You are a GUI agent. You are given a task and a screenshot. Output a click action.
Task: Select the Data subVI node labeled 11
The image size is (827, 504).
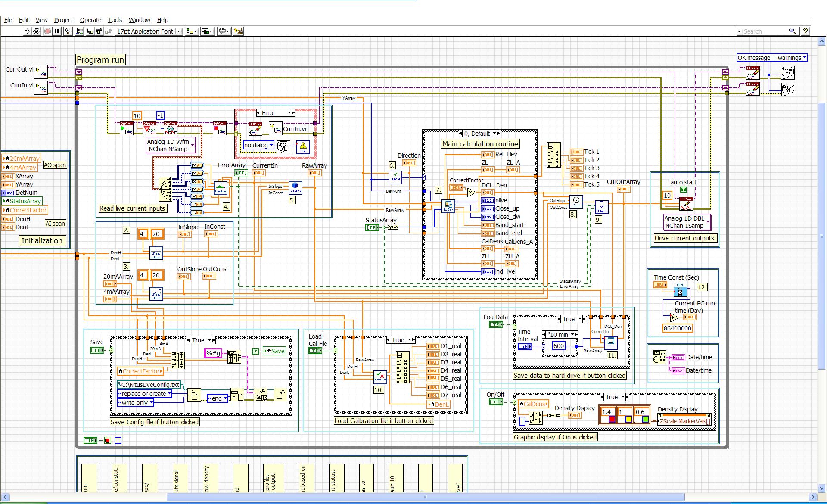coord(611,343)
